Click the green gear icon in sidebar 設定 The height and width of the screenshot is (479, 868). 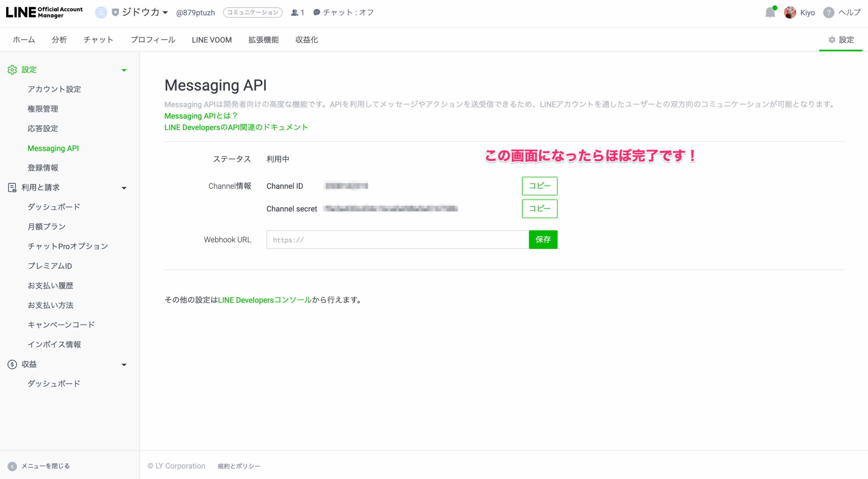12,70
